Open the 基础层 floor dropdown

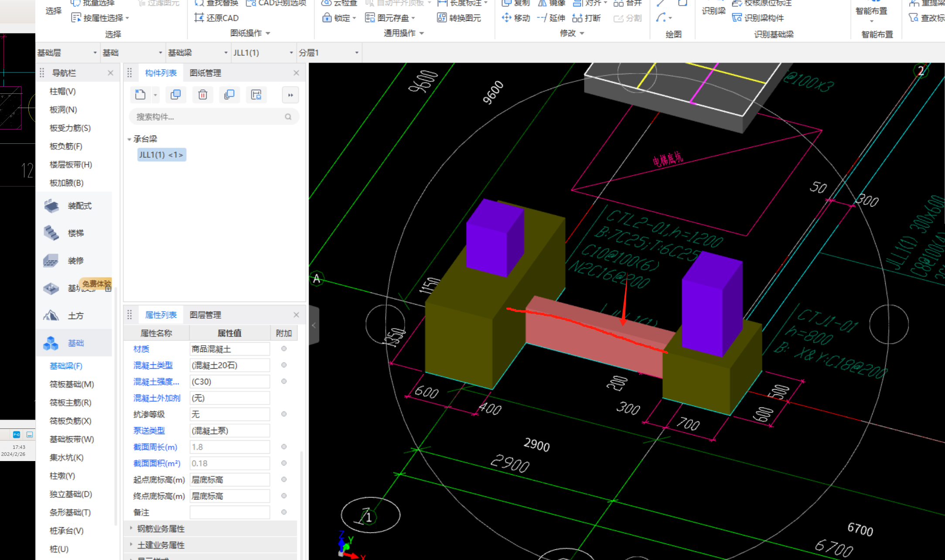68,53
